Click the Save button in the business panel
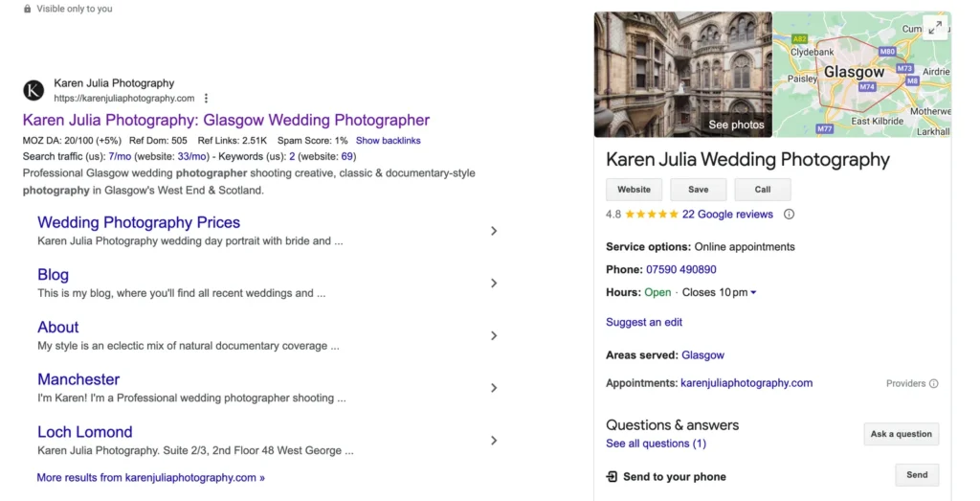 (698, 190)
